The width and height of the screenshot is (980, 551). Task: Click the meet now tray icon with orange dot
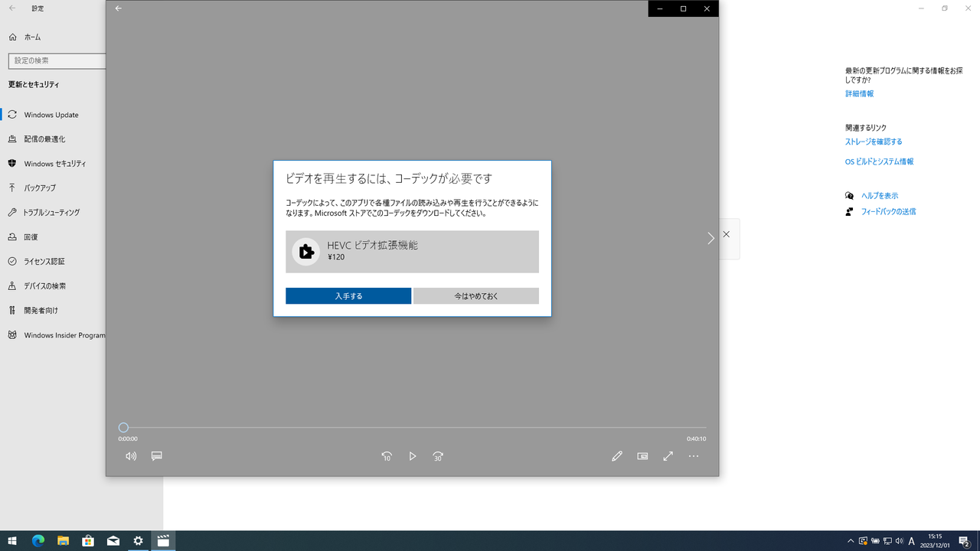[863, 541]
